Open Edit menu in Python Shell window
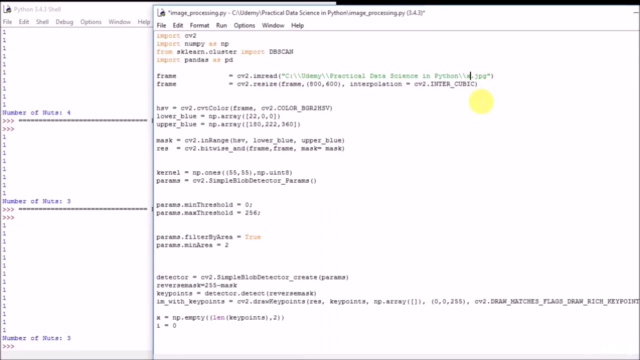This screenshot has height=360, width=640. coord(24,22)
